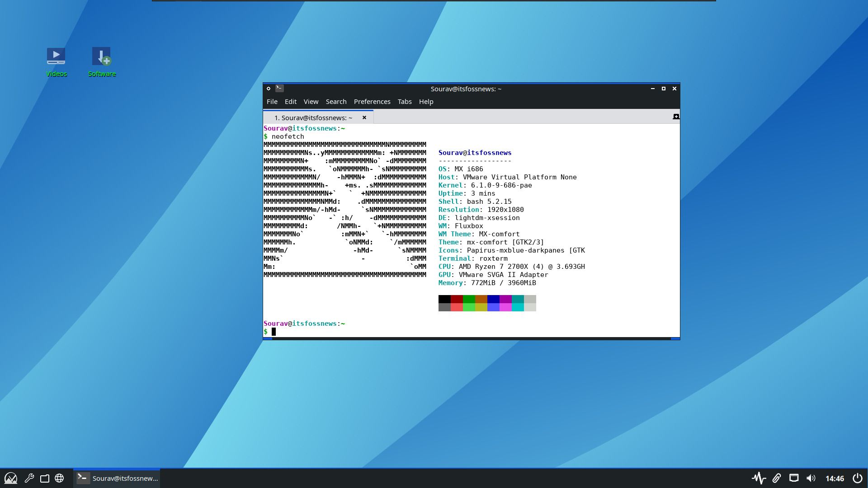868x488 pixels.
Task: Click the 'OS: MX i686' line
Action: [461, 169]
